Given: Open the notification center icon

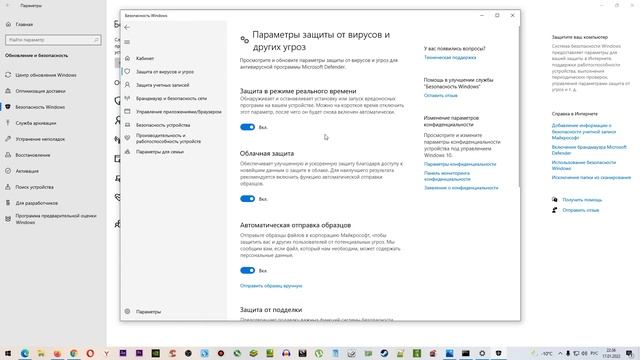Looking at the screenshot, I should (630, 353).
